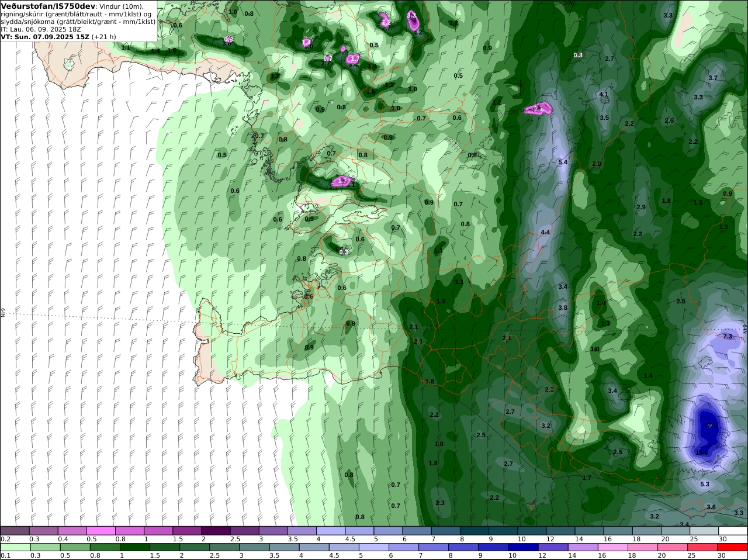The height and width of the screenshot is (560, 748).
Task: Pick the white snow swatch labeled 30
Action: 733,531
